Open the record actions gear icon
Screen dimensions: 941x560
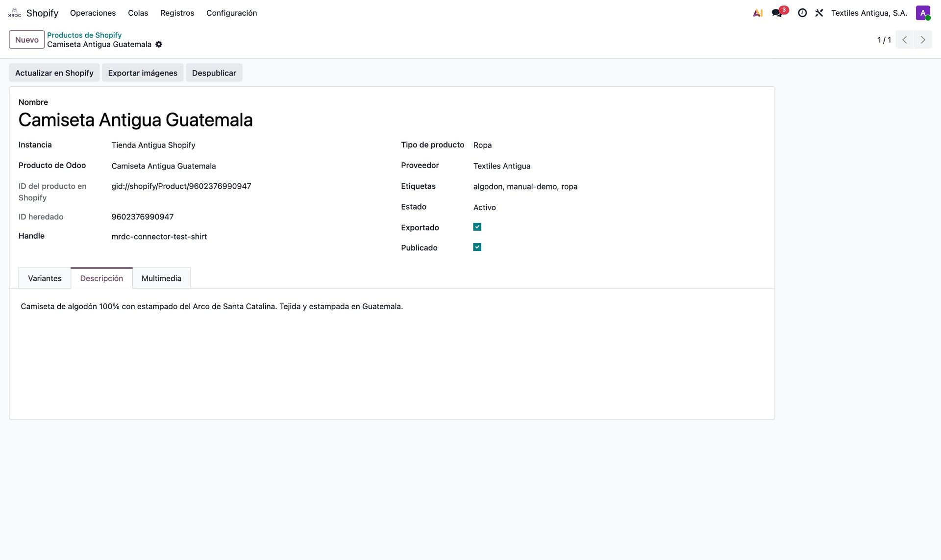click(159, 44)
